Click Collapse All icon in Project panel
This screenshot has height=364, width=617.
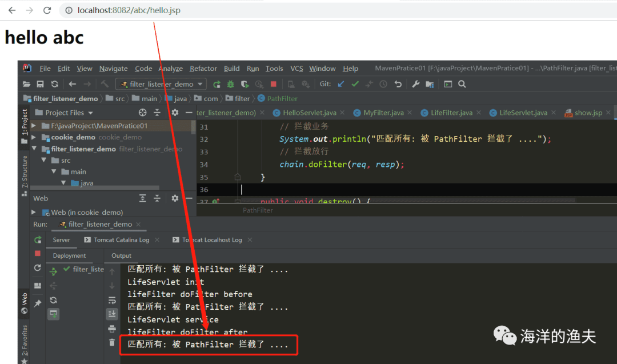157,113
